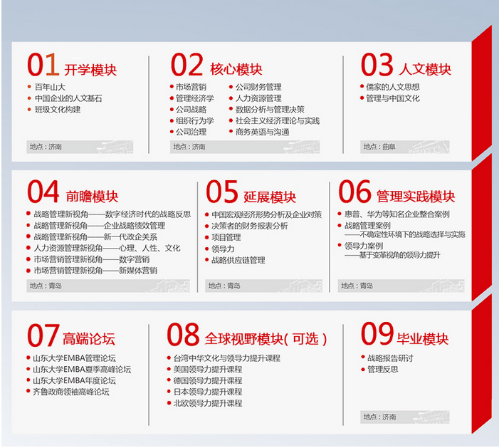
Task: Click the 百年山大 bullet item
Action: (x=49, y=87)
